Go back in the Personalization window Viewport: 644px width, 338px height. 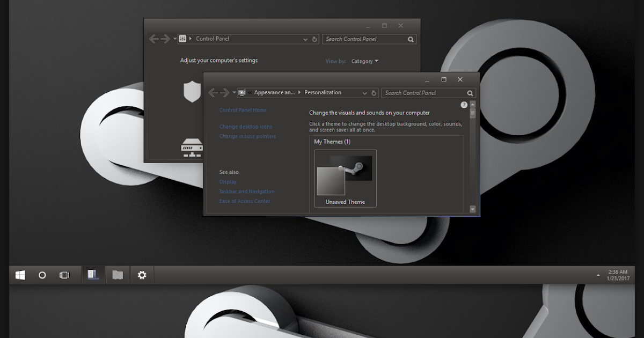point(213,93)
